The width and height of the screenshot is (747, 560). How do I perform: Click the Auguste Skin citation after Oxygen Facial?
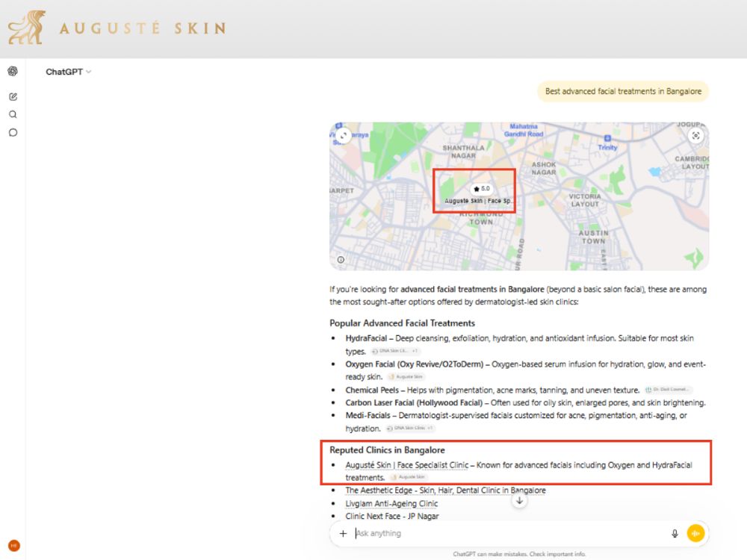coord(406,376)
